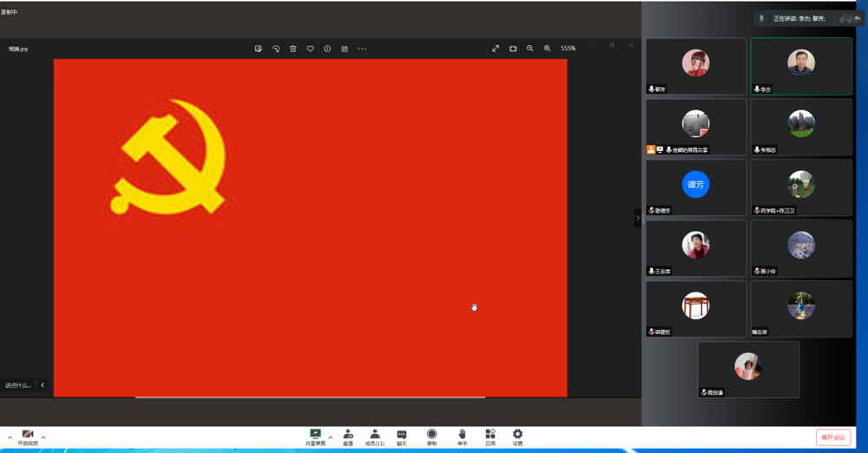Click the Raise Hand (举手) icon
The width and height of the screenshot is (868, 453).
463,435
